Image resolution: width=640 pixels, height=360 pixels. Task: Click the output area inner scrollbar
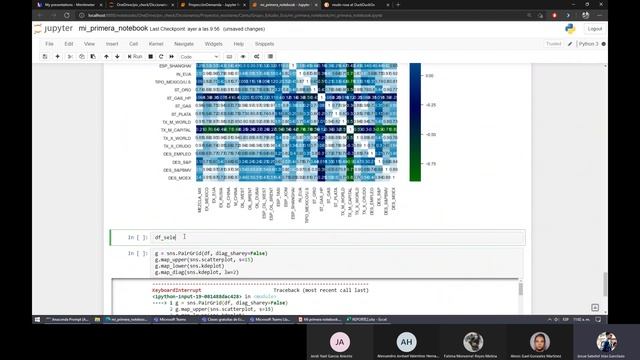[520, 289]
